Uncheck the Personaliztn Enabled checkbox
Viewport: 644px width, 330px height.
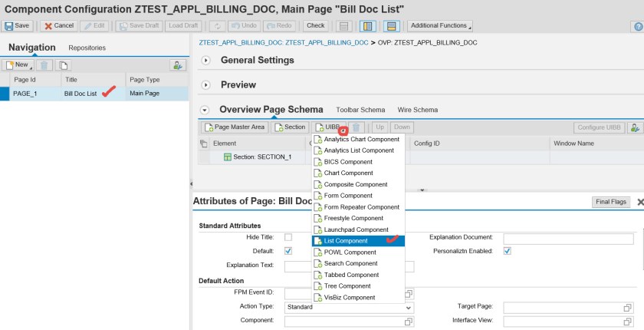(508, 251)
